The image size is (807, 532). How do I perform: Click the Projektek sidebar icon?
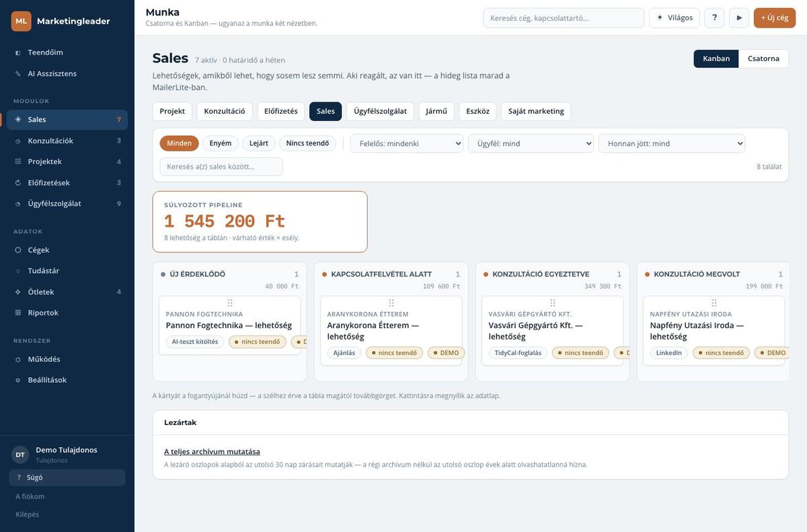[x=18, y=161]
